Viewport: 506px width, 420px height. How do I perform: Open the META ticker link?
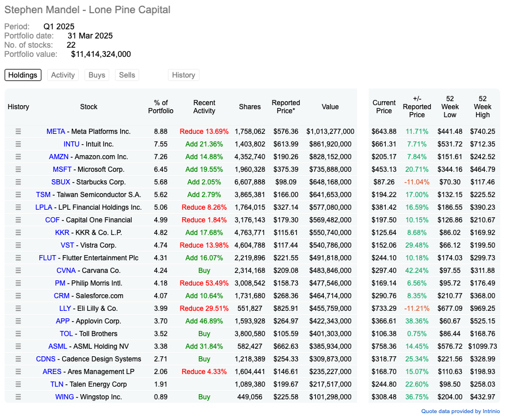click(56, 132)
